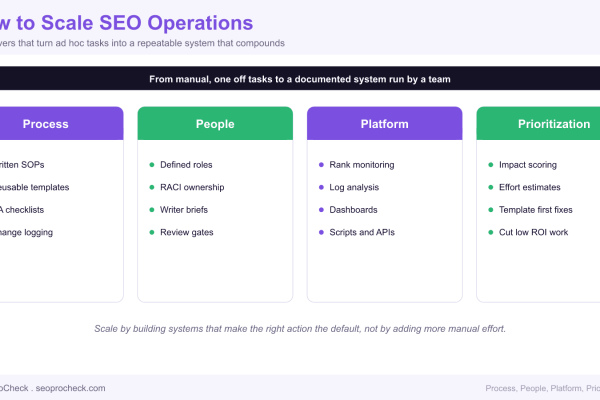Click 'Impact scoring' list item

528,165
